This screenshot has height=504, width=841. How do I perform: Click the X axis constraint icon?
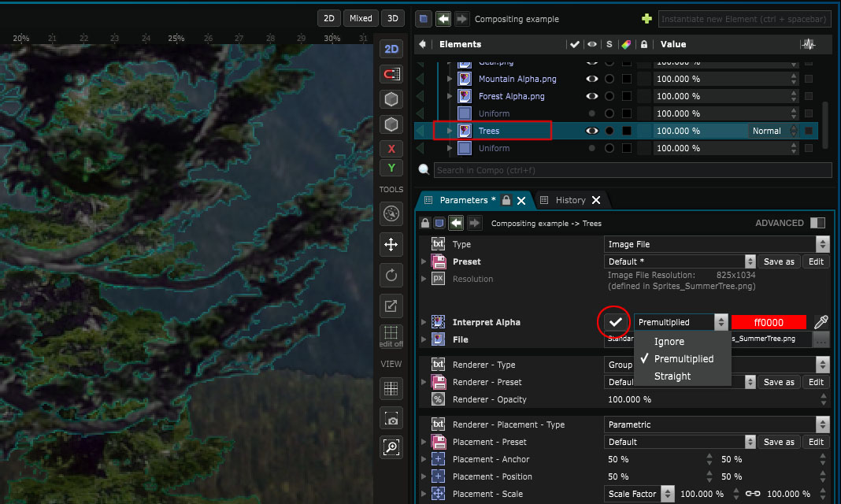coord(391,149)
